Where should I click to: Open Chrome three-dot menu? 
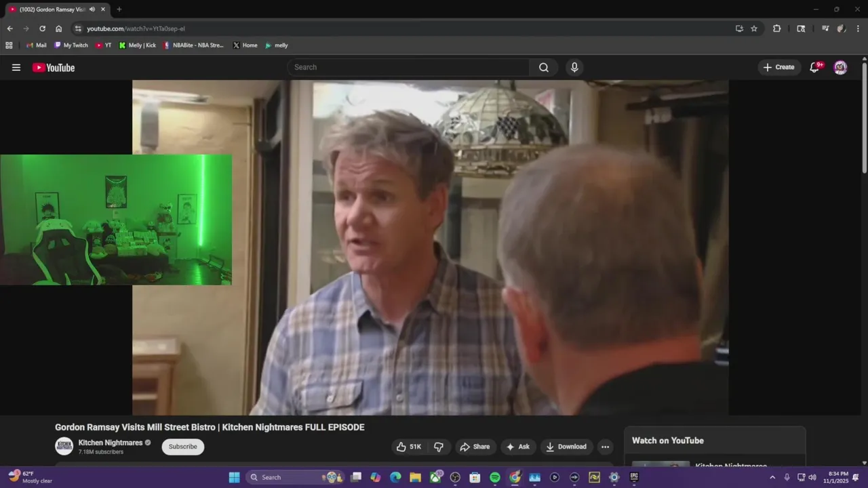point(859,28)
